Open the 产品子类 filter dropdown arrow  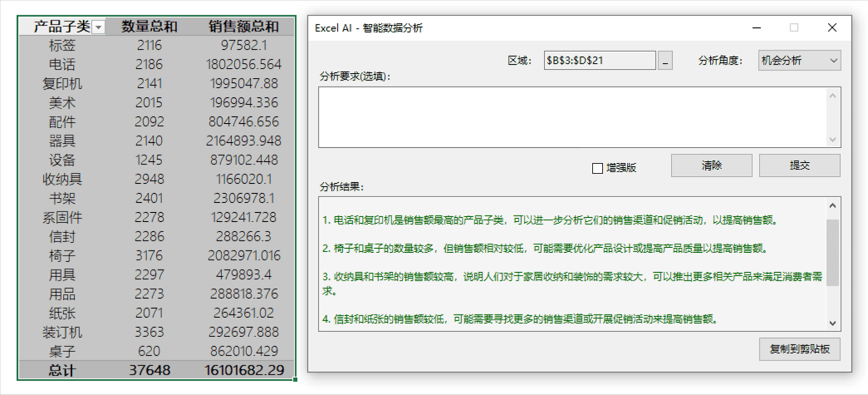pyautogui.click(x=99, y=27)
